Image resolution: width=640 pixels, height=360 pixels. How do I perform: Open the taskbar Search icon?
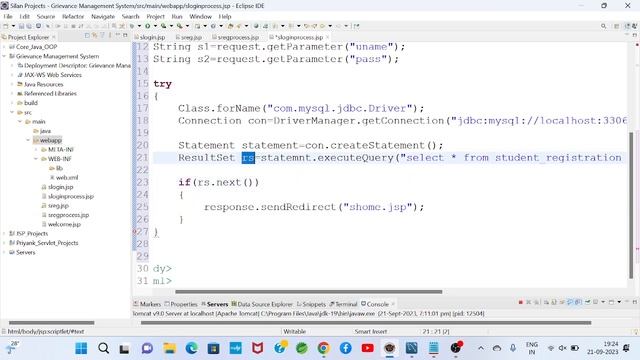click(103, 348)
